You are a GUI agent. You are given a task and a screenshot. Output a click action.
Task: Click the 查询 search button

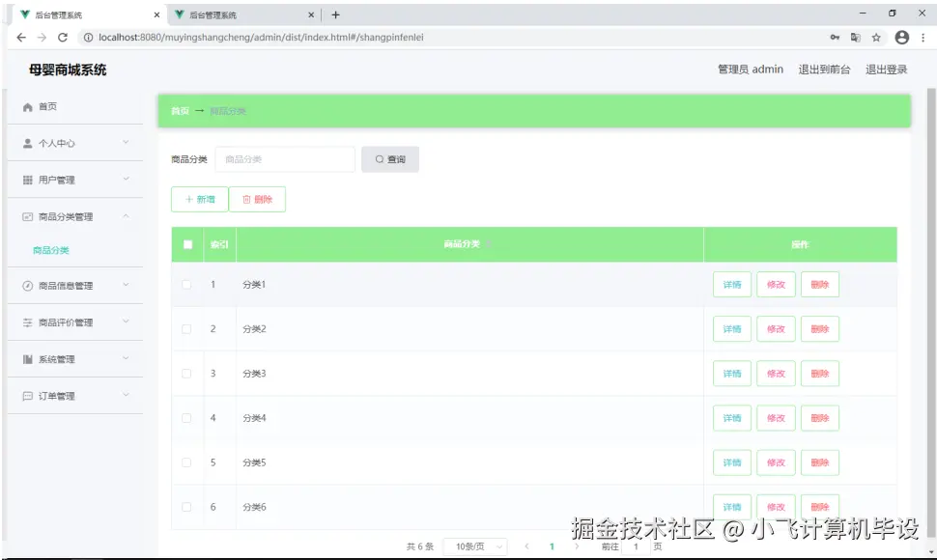(390, 159)
